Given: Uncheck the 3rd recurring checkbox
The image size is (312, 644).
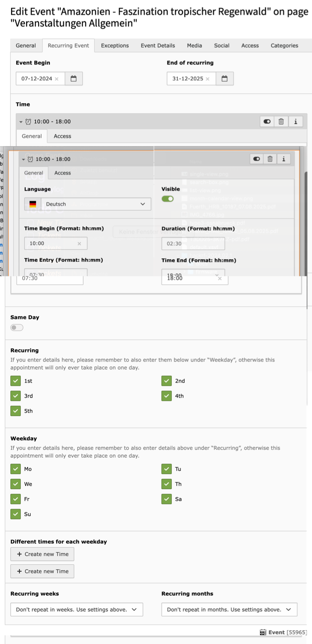Looking at the screenshot, I should pyautogui.click(x=15, y=396).
